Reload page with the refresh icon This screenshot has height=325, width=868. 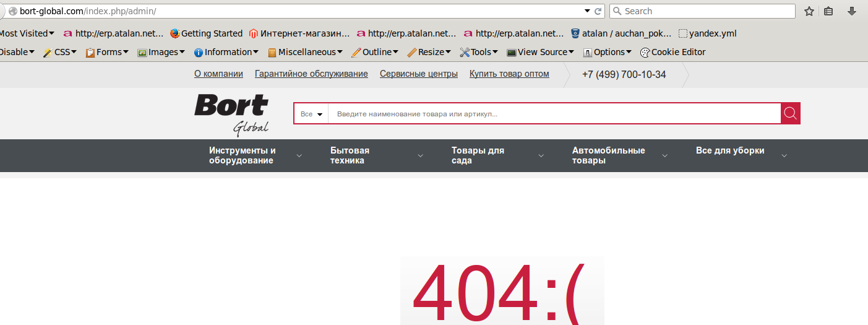tap(598, 11)
